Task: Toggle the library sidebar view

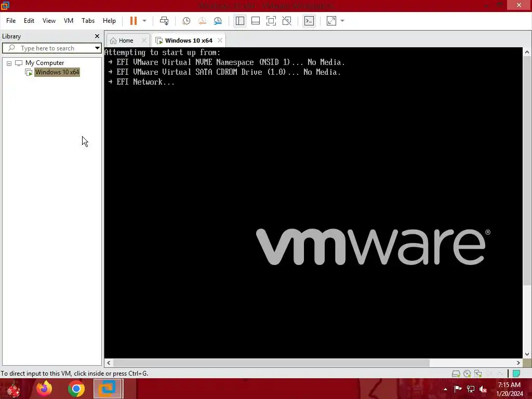Action: tap(240, 21)
